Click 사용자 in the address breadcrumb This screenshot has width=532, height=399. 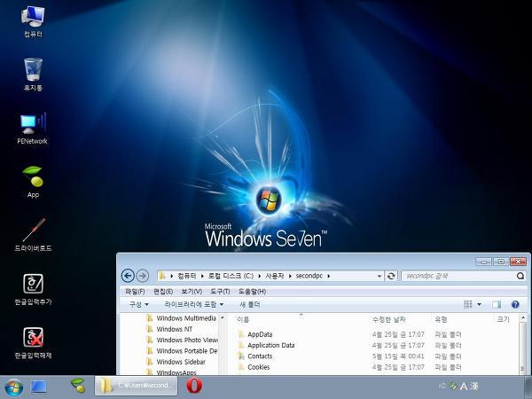coord(275,276)
